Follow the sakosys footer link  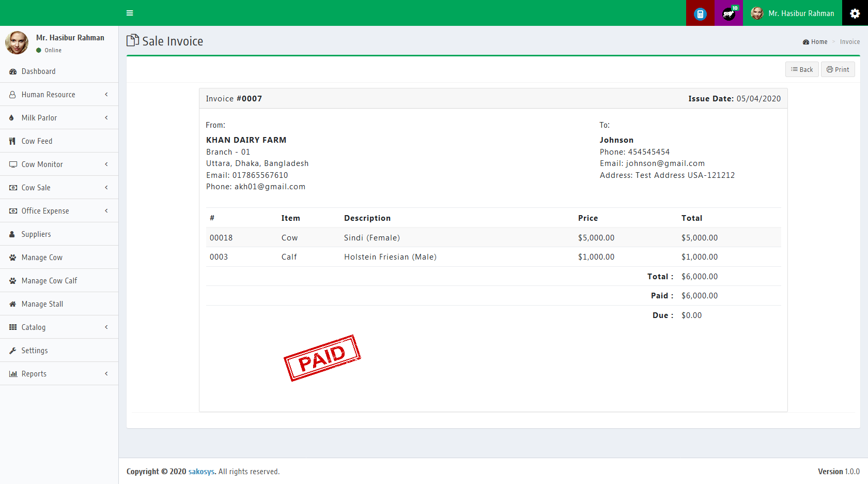point(201,472)
